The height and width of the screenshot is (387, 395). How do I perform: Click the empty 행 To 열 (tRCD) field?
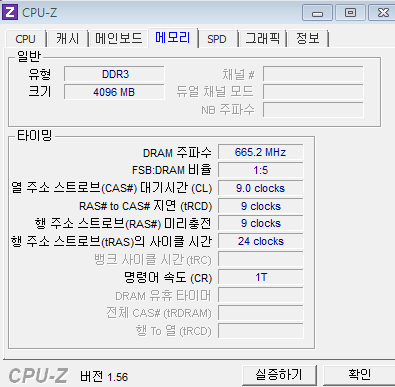(x=261, y=331)
